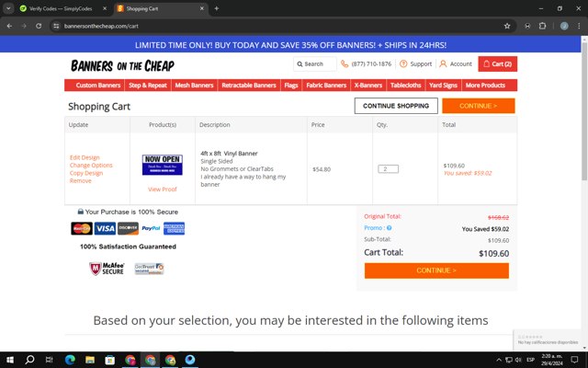The image size is (588, 368).
Task: Click the Continue Shopping button
Action: [396, 106]
